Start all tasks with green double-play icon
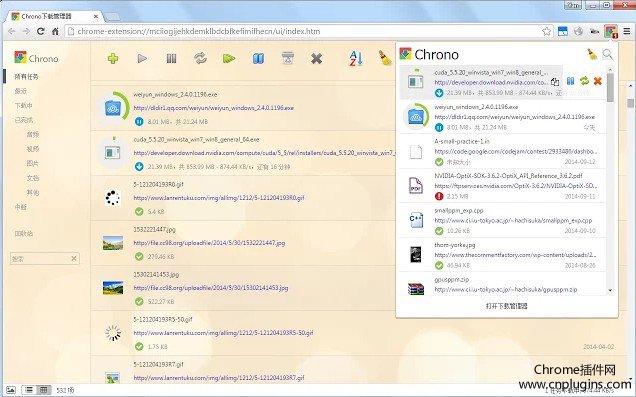Viewport: 636px width, 397px height. 229,58
